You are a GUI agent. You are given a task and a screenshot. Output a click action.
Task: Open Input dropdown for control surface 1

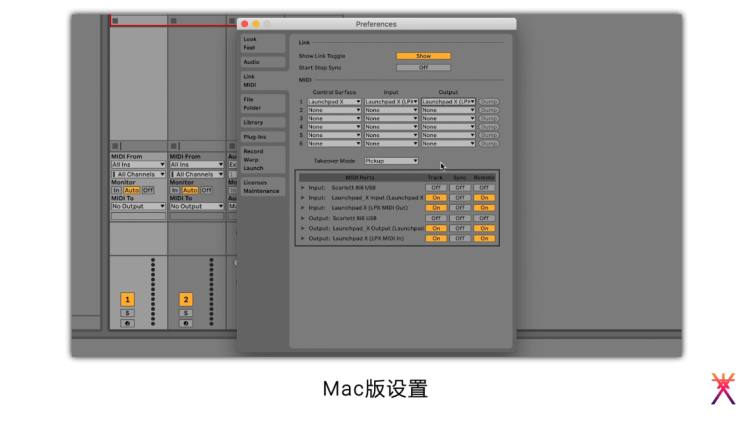[x=391, y=102]
